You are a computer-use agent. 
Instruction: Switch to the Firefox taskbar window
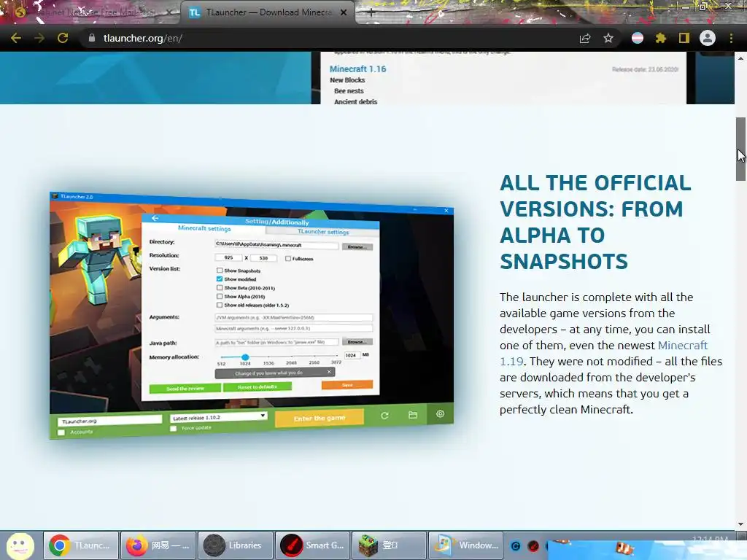[158, 545]
